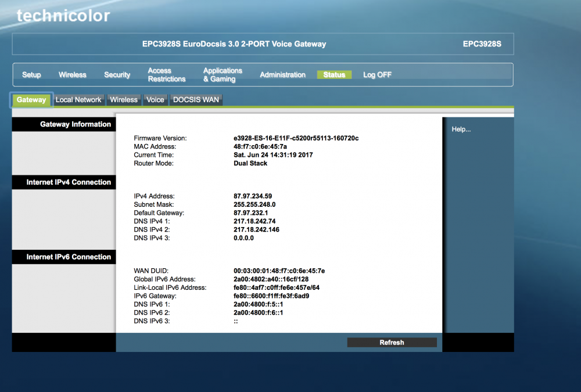581x392 pixels.
Task: Switch to the Wireless status sub-tab
Action: click(124, 100)
